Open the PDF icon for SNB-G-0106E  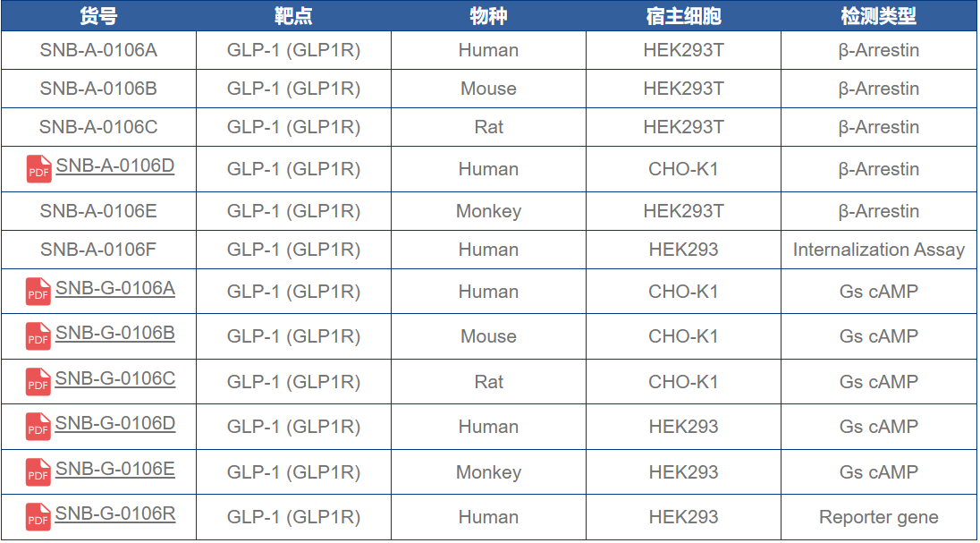pos(38,472)
